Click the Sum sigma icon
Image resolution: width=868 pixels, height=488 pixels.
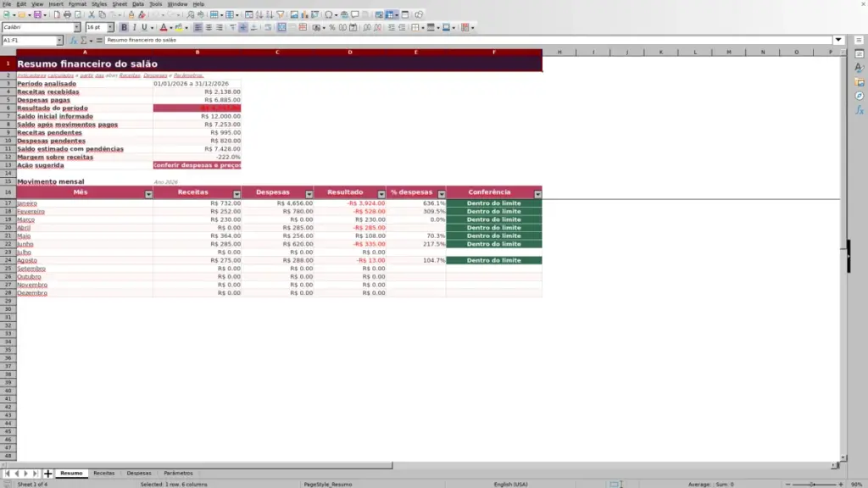pos(84,41)
